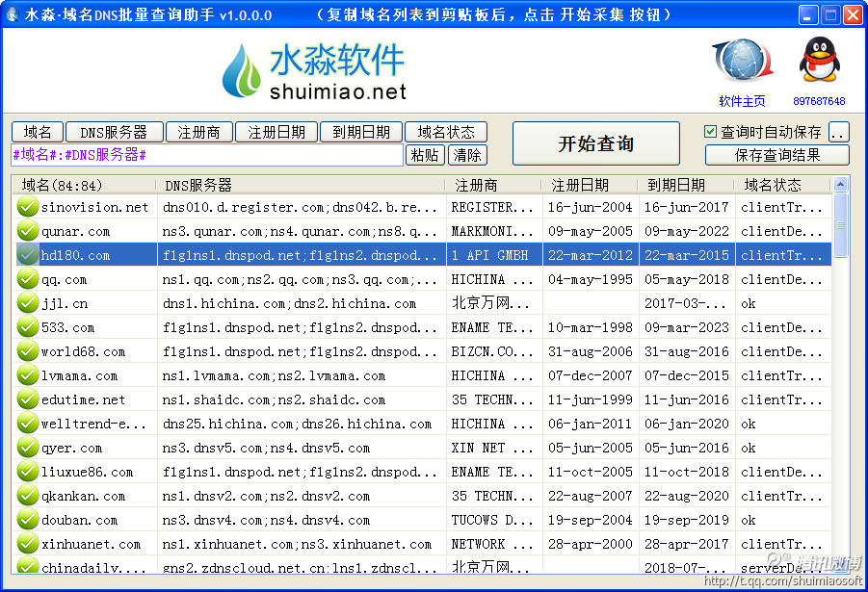Click green check icon for qyer.com
The image size is (868, 592).
pyautogui.click(x=27, y=447)
